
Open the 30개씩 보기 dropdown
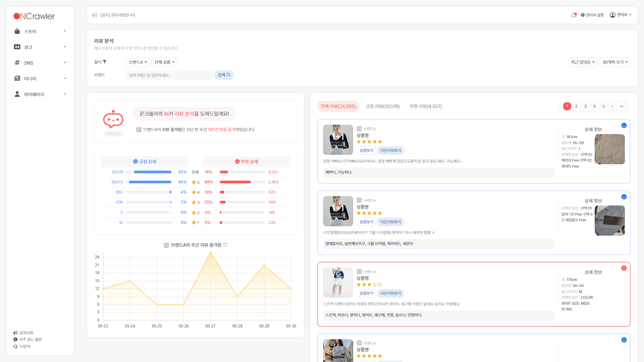point(615,62)
